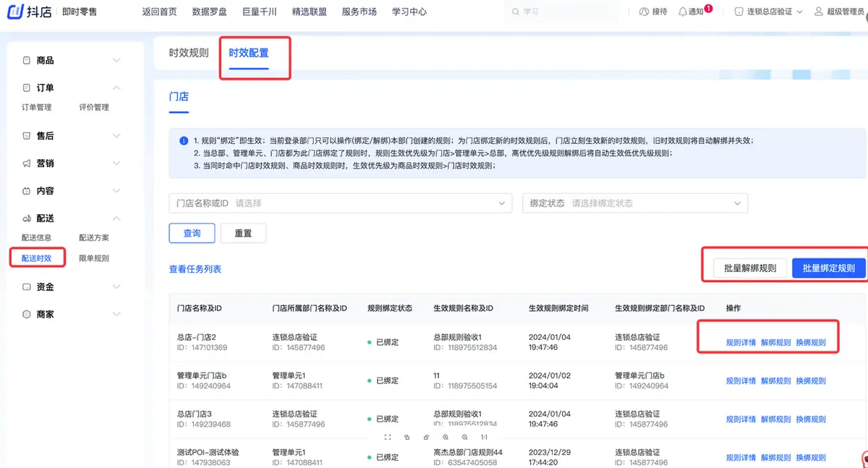Click the 订单 icon in the sidebar

click(x=27, y=88)
